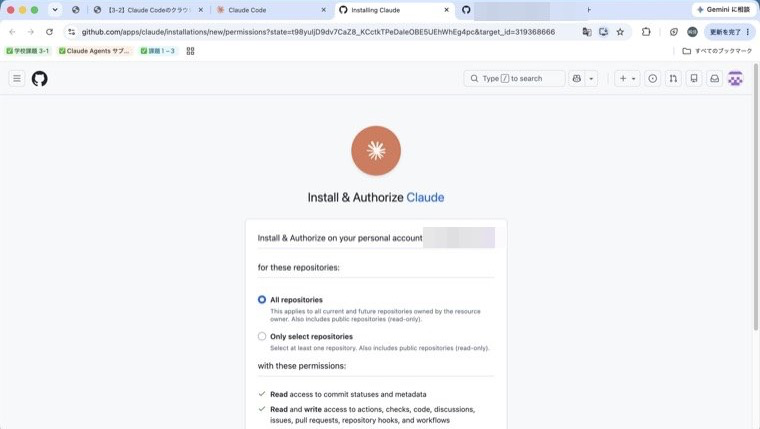Open GitHub pull requests icon in header
This screenshot has width=760, height=429.
coord(673,79)
